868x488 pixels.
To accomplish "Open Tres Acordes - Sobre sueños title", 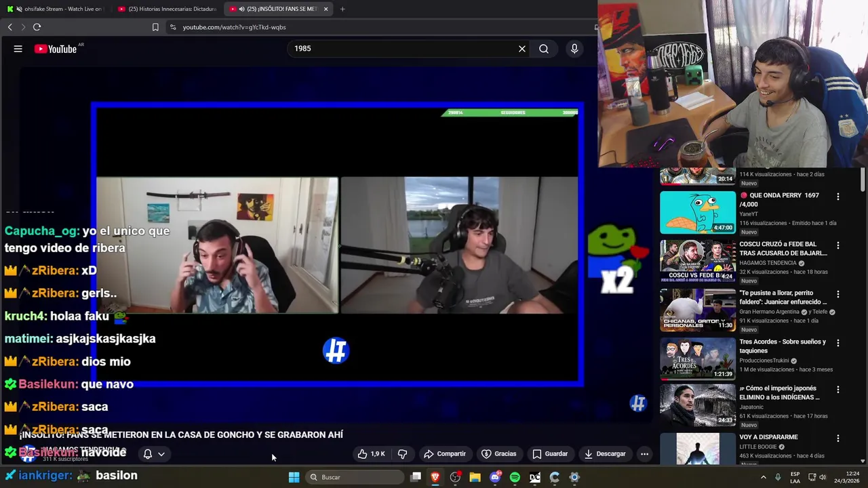I will (x=783, y=346).
